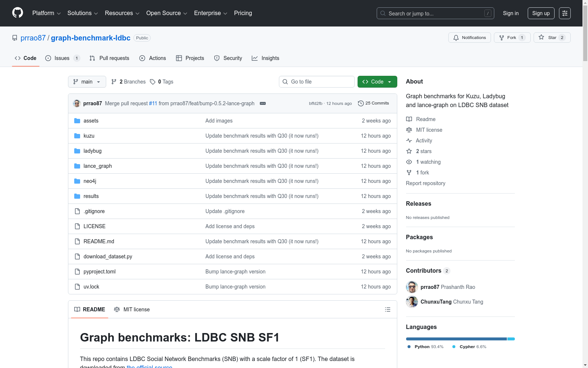
Task: Expand the Open Source menu
Action: tap(167, 13)
